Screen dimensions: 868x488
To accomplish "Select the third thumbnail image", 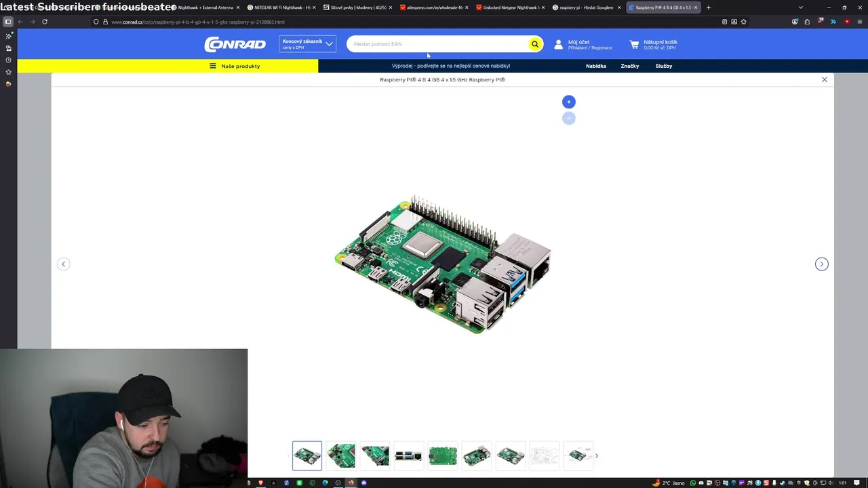I will 375,455.
